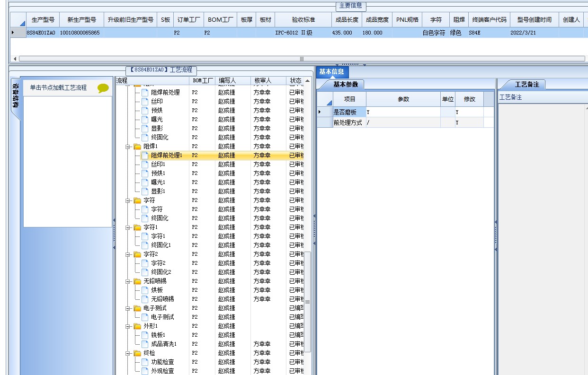This screenshot has width=588, height=375.
Task: Click the document icon beside 显影1
Action: click(145, 191)
